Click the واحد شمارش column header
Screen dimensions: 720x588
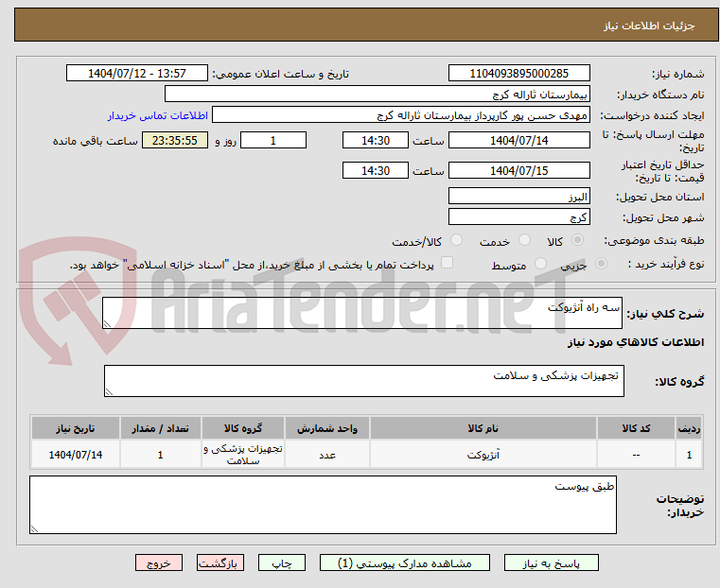327,428
